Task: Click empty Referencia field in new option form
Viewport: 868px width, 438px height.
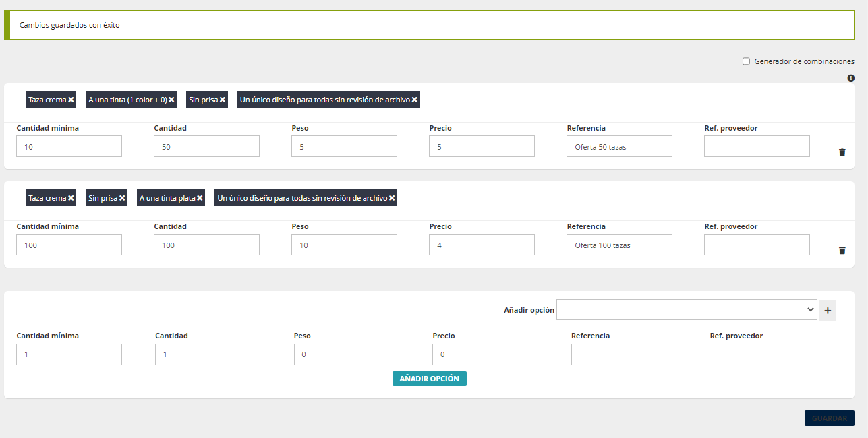Action: pos(623,354)
